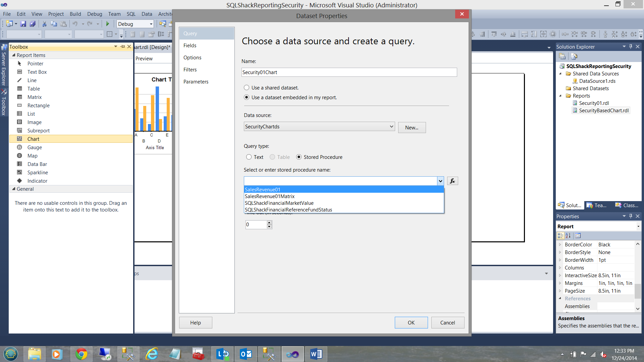Click the Save icon in toolbar
This screenshot has height=362, width=644.
(x=23, y=24)
